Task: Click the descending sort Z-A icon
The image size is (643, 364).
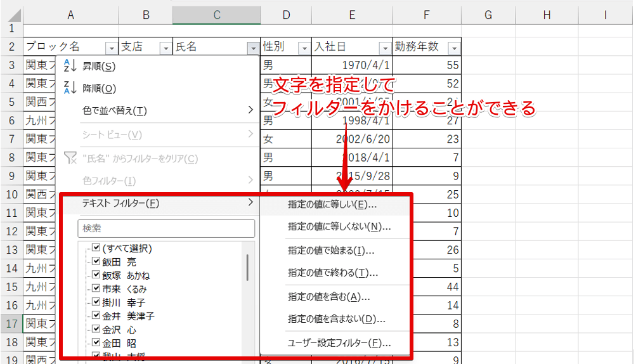Action: 70,89
